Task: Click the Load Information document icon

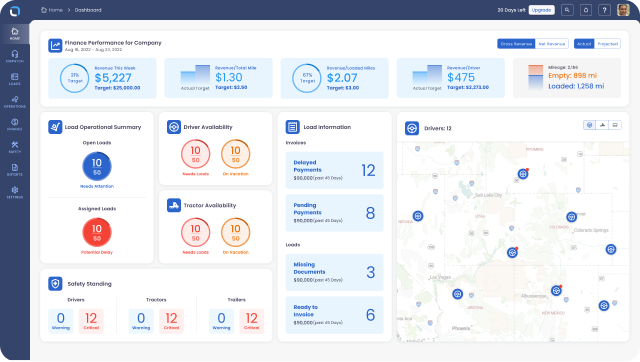Action: tap(293, 127)
